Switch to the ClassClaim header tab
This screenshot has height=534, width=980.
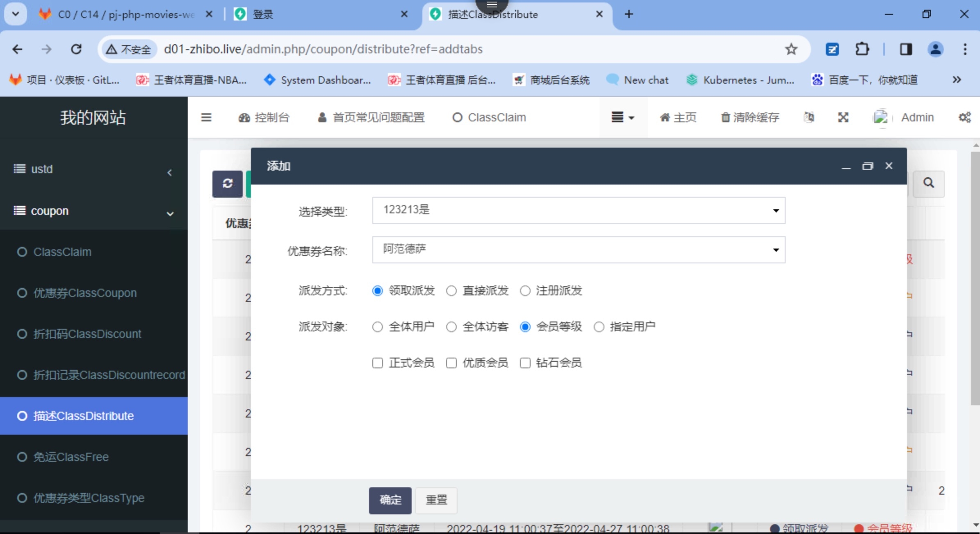pyautogui.click(x=489, y=118)
